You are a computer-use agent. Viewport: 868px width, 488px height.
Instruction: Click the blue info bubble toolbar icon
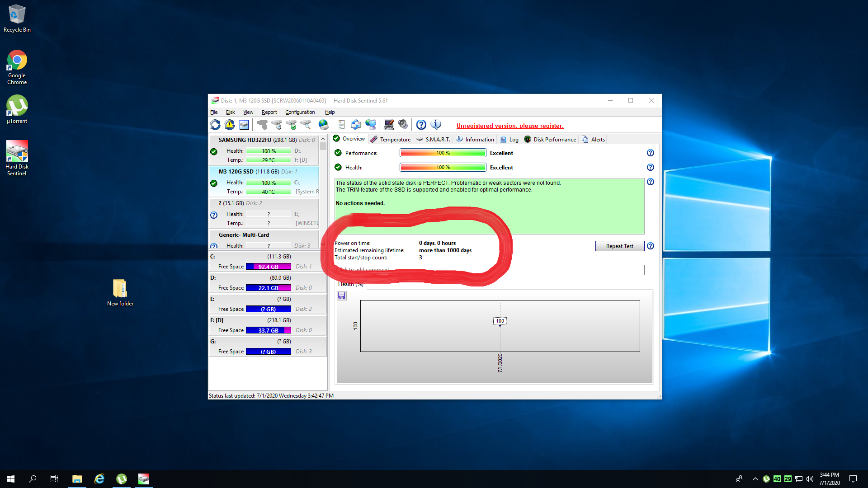pyautogui.click(x=436, y=125)
